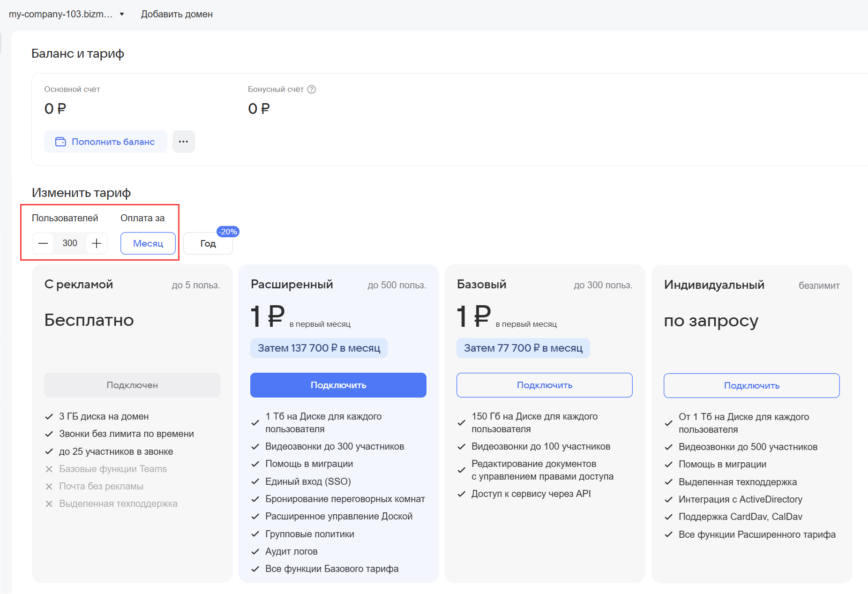This screenshot has height=594, width=868.
Task: Open the three-dots more options menu
Action: pos(183,142)
